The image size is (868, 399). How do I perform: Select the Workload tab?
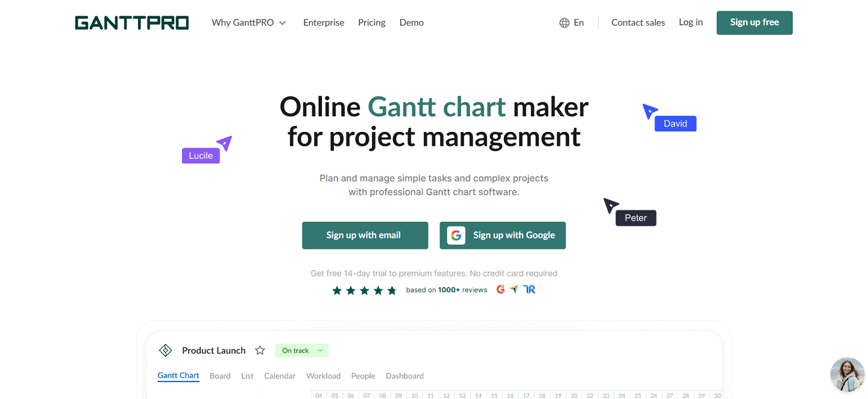(x=323, y=375)
